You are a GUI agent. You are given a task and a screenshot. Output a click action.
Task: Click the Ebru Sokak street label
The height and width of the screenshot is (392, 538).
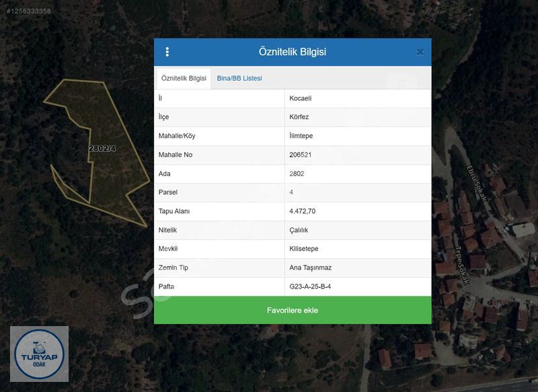pyautogui.click(x=473, y=180)
